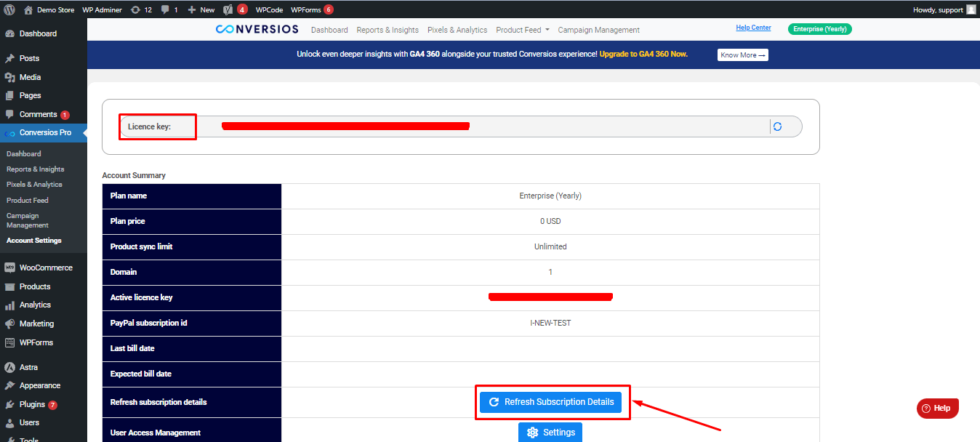
Task: Click Refresh Subscription Details button
Action: (x=550, y=402)
